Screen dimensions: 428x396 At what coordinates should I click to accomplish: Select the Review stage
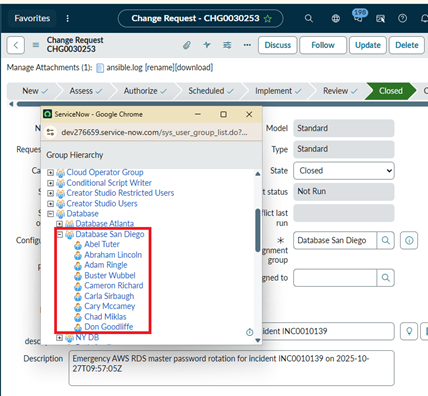[340, 91]
